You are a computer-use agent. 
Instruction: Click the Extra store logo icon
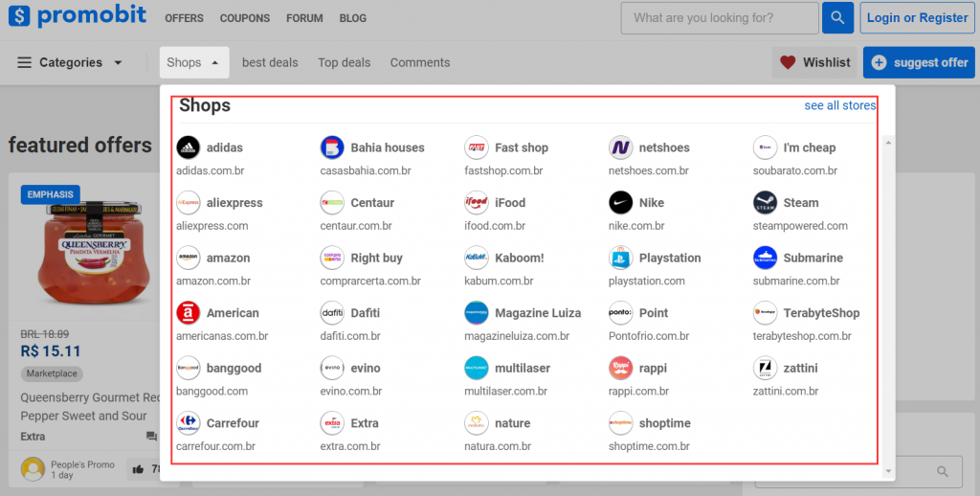(x=332, y=423)
